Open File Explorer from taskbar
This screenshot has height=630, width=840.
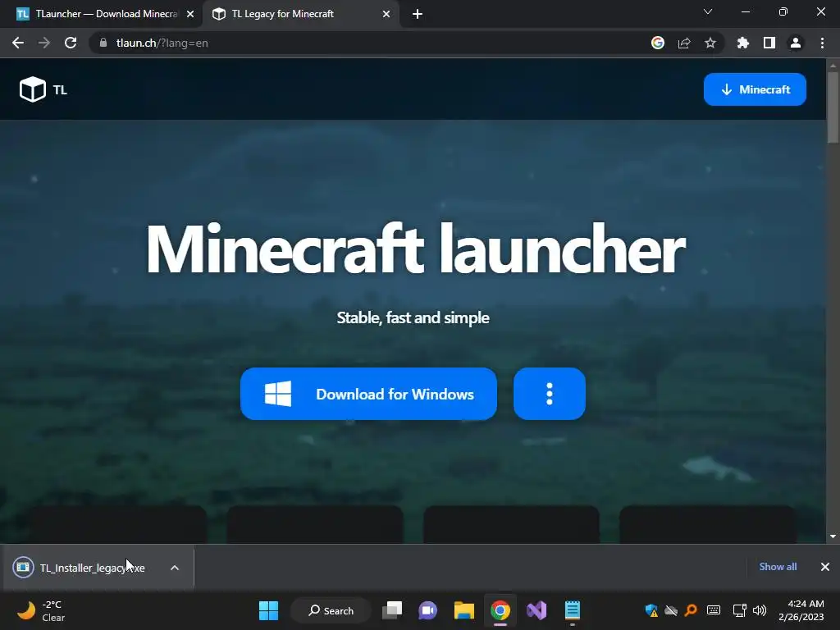(x=464, y=610)
